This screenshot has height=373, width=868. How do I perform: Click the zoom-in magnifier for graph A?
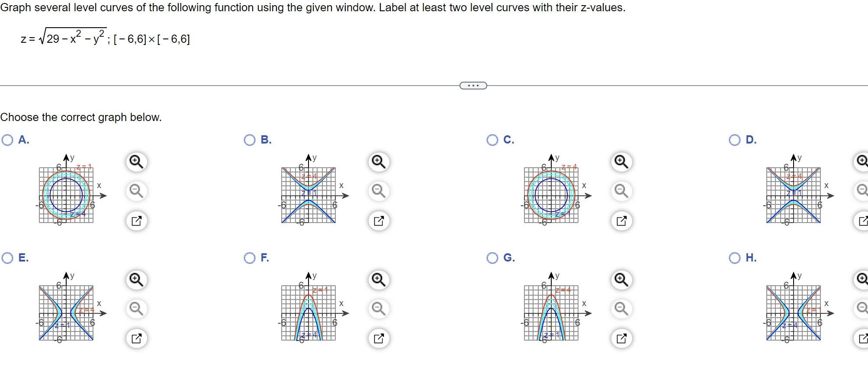(x=136, y=161)
